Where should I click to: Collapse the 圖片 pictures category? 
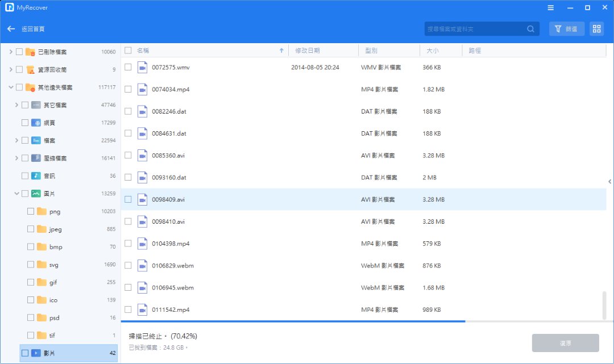(x=16, y=194)
